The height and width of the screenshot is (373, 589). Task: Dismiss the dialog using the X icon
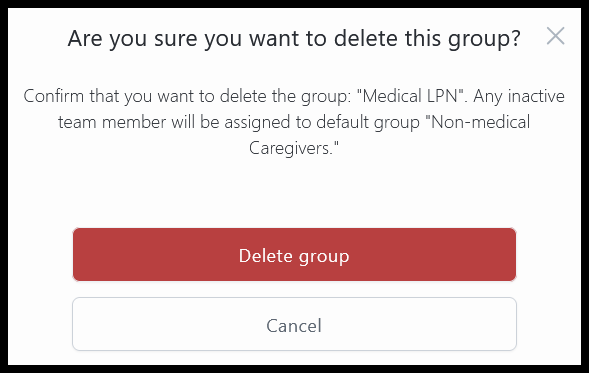tap(555, 36)
